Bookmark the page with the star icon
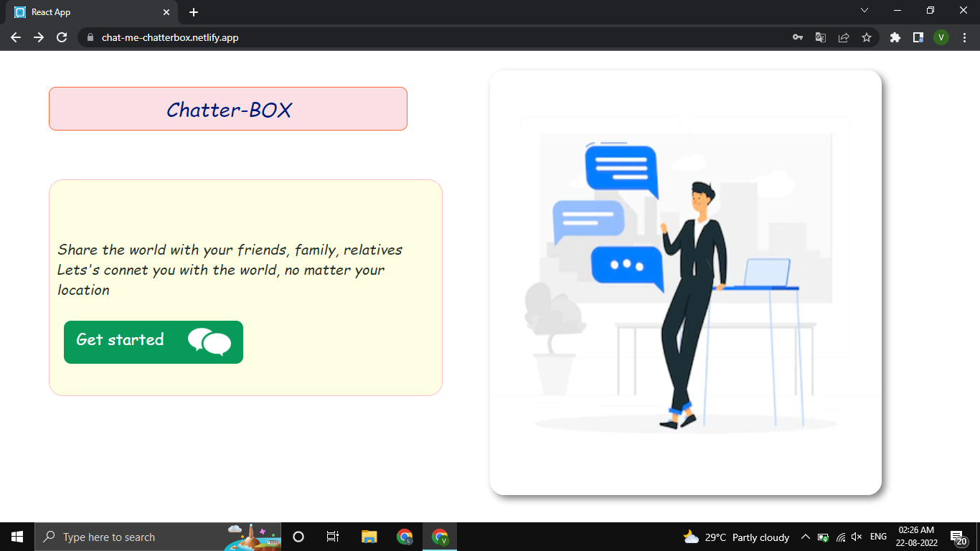This screenshot has width=980, height=551. tap(867, 37)
